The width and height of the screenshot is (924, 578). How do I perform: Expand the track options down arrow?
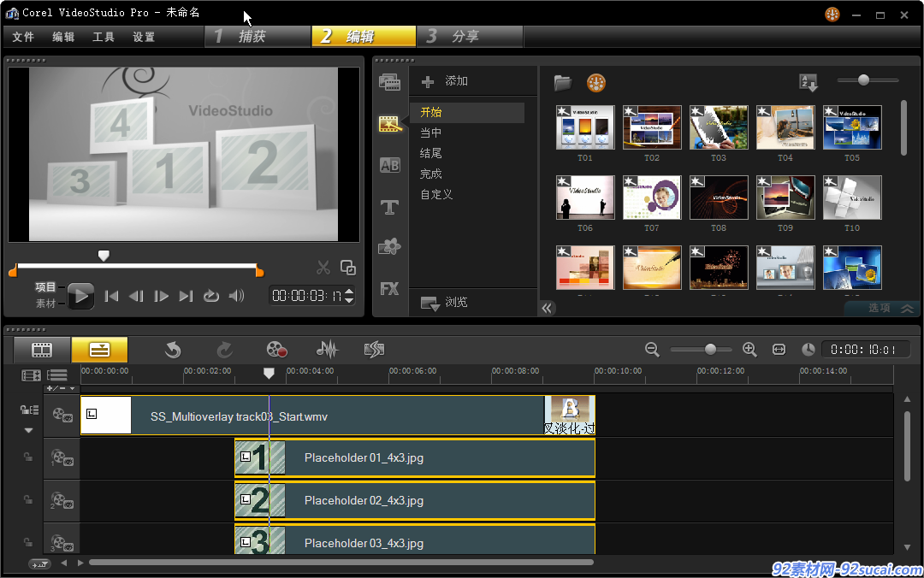click(x=28, y=431)
